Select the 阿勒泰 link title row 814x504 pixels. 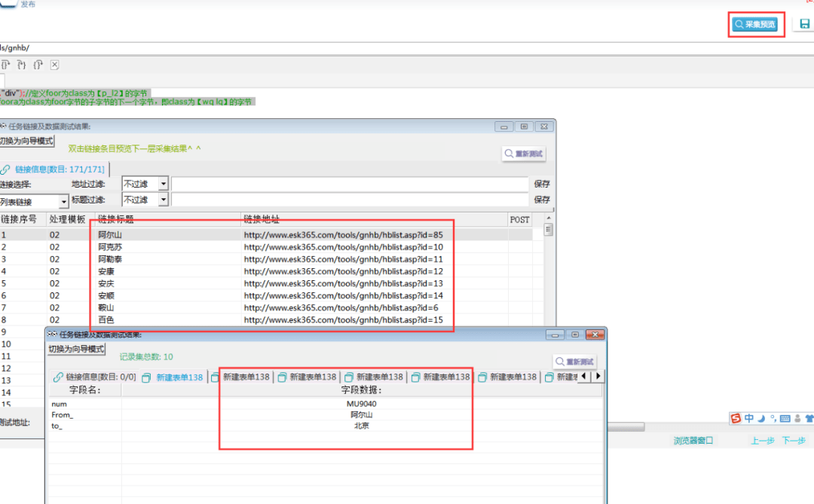[x=110, y=259]
